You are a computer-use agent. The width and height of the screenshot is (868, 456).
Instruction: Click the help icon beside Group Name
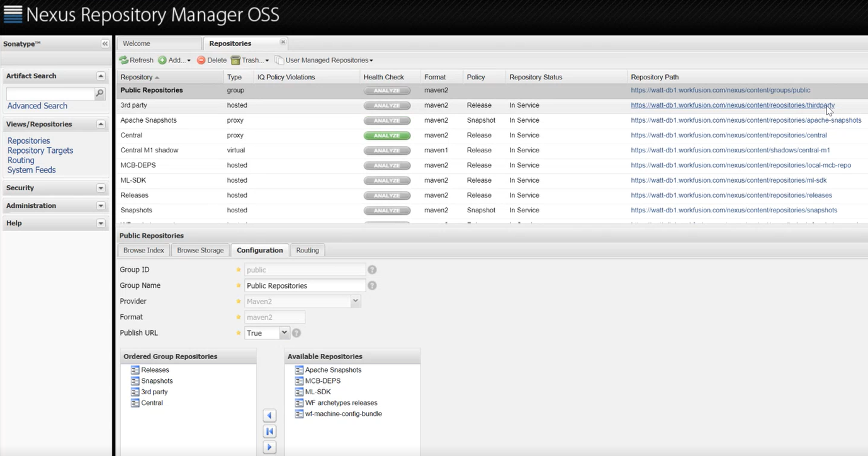coord(372,285)
